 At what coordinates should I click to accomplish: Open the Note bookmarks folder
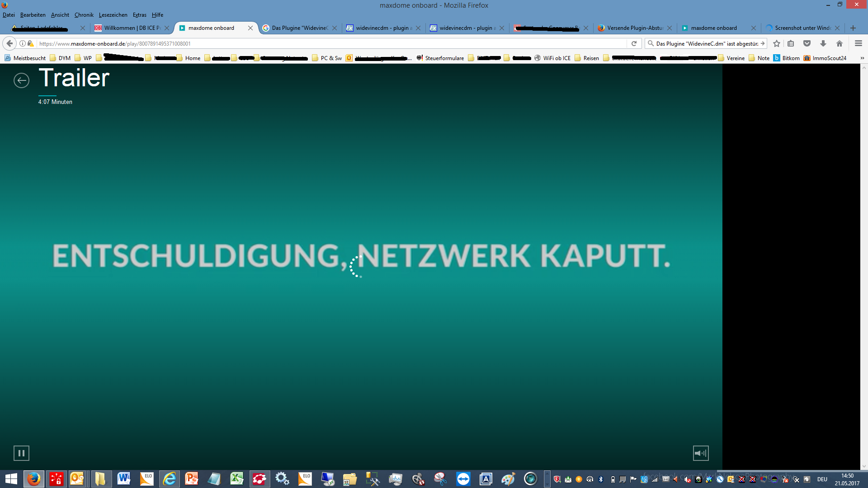click(x=759, y=58)
